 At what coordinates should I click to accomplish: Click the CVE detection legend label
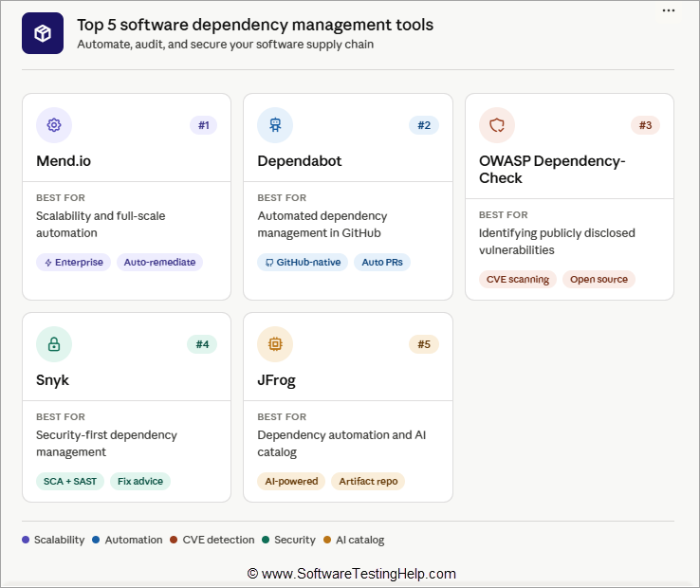[x=218, y=540]
